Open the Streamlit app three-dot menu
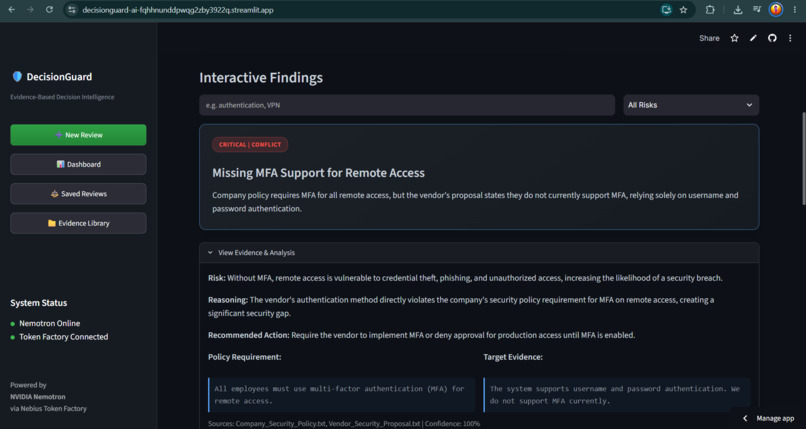This screenshot has height=429, width=806. (x=790, y=38)
